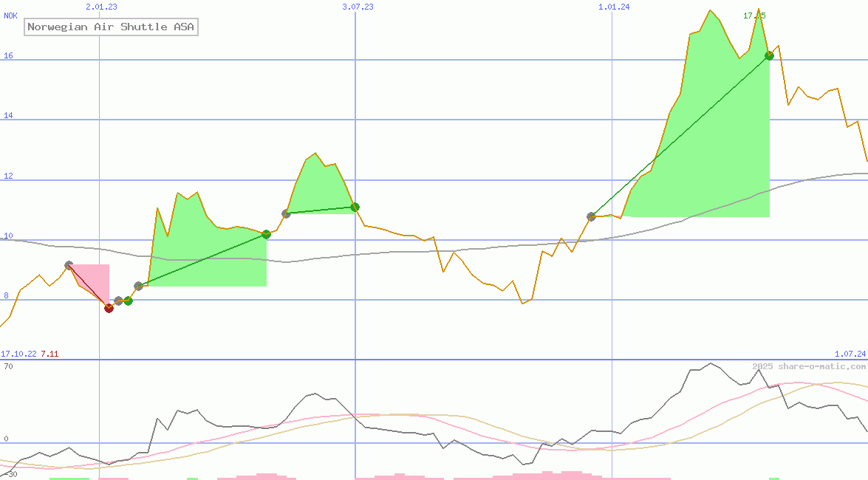The image size is (868, 480).
Task: Select the green marker ending the first long trade
Action: [x=266, y=234]
